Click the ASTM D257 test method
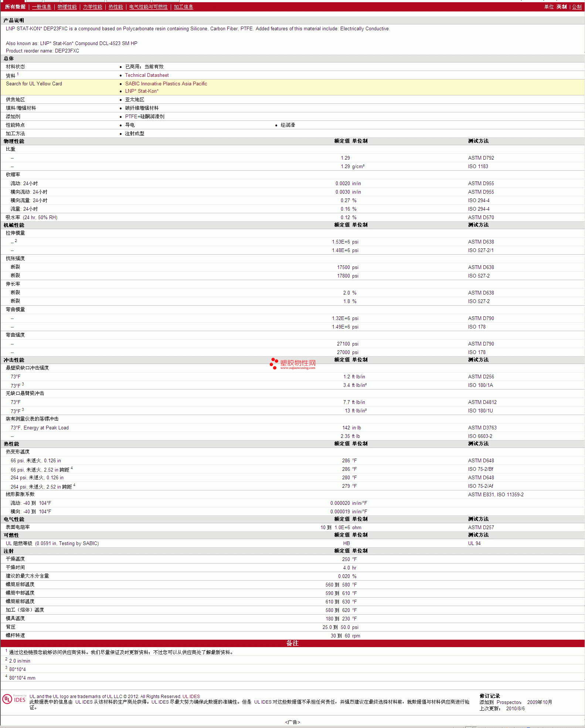The image size is (585, 728). coord(481,527)
